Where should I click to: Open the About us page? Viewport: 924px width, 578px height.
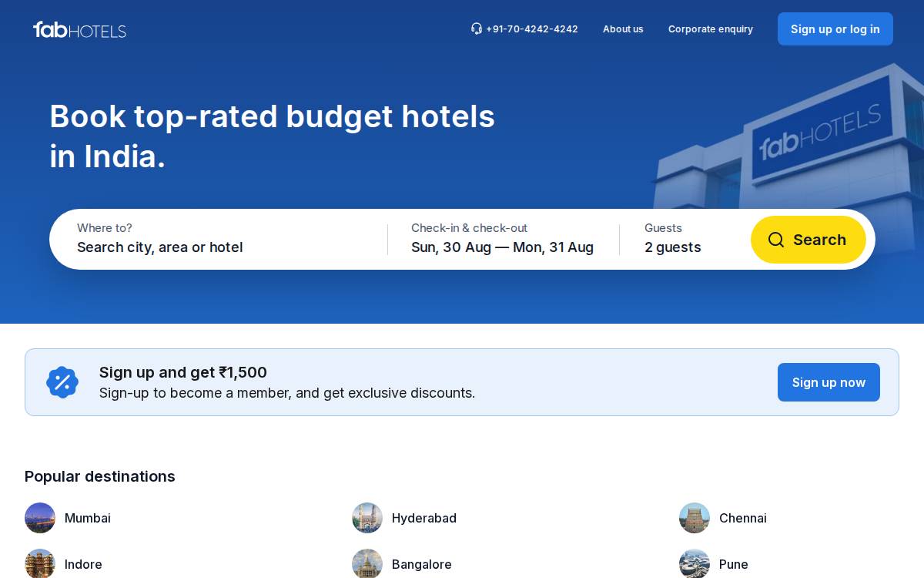point(623,29)
